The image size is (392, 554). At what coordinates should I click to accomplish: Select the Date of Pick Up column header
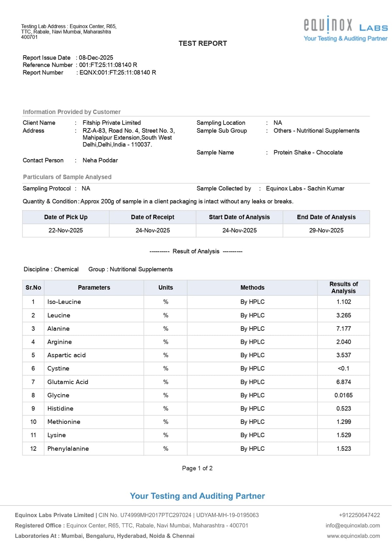66,217
